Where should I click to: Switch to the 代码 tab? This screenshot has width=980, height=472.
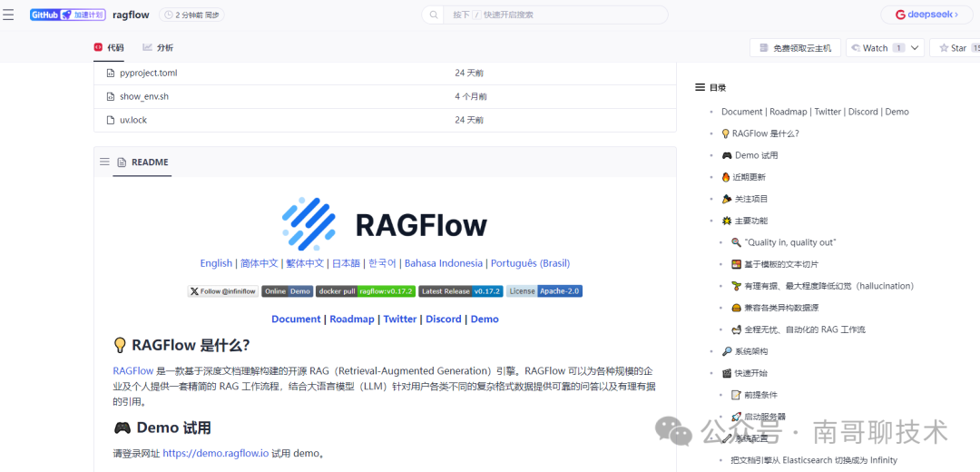point(109,47)
